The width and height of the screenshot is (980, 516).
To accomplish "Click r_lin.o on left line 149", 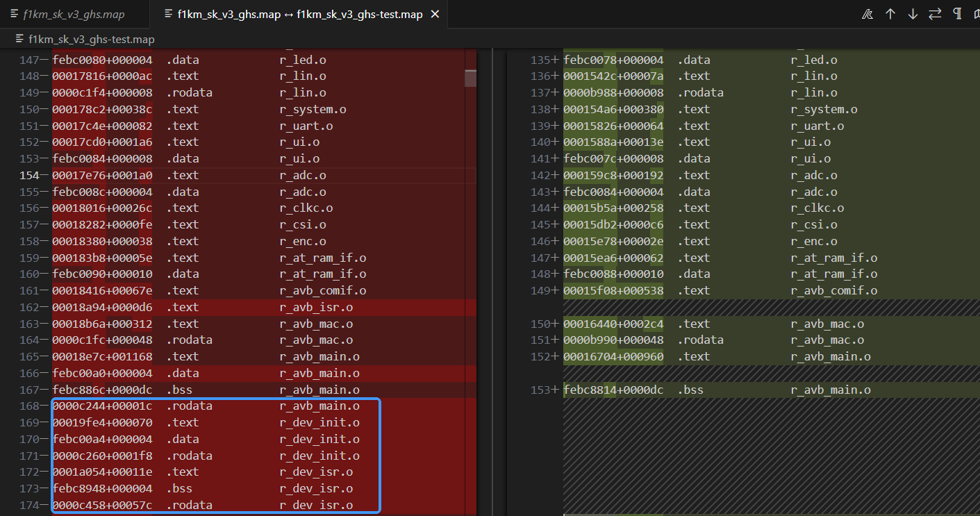I will coord(303,92).
